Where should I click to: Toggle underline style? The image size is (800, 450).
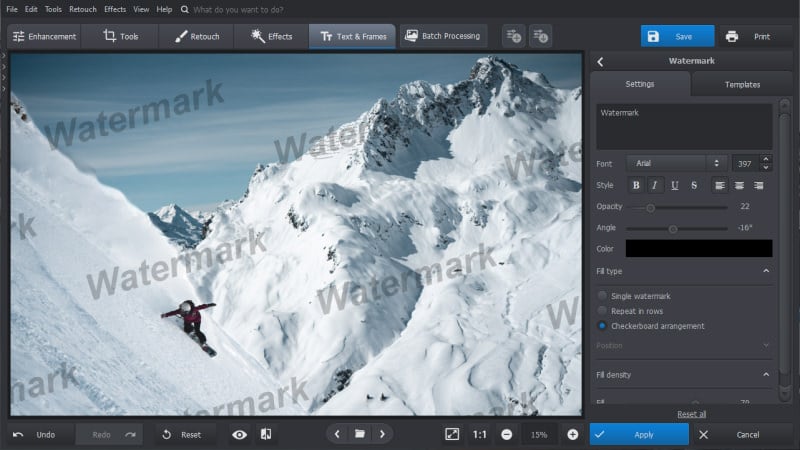tap(674, 185)
